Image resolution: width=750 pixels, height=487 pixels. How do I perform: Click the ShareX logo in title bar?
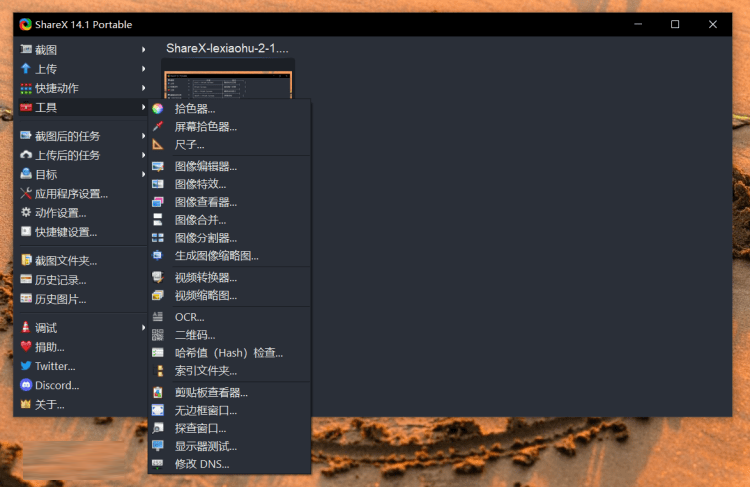point(25,24)
